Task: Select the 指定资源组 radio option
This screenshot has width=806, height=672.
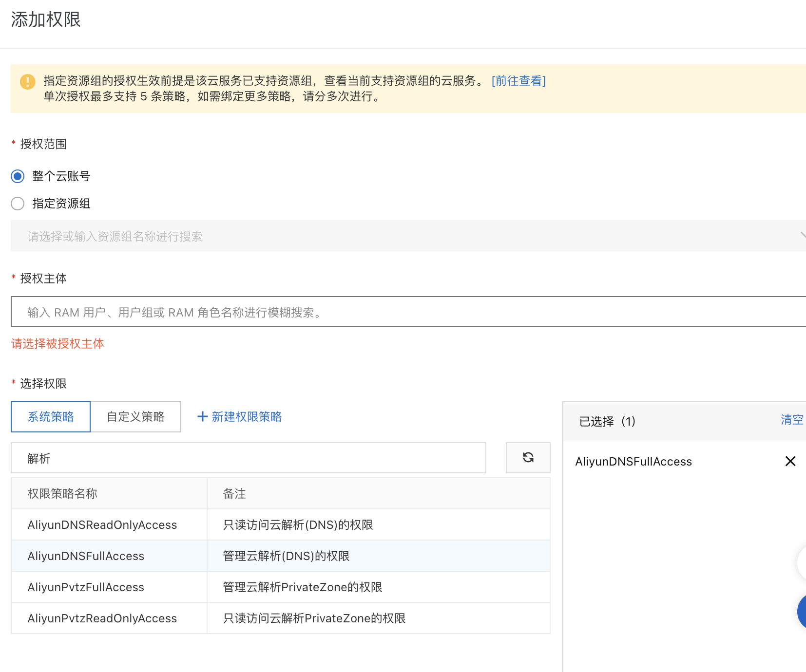Action: [18, 204]
